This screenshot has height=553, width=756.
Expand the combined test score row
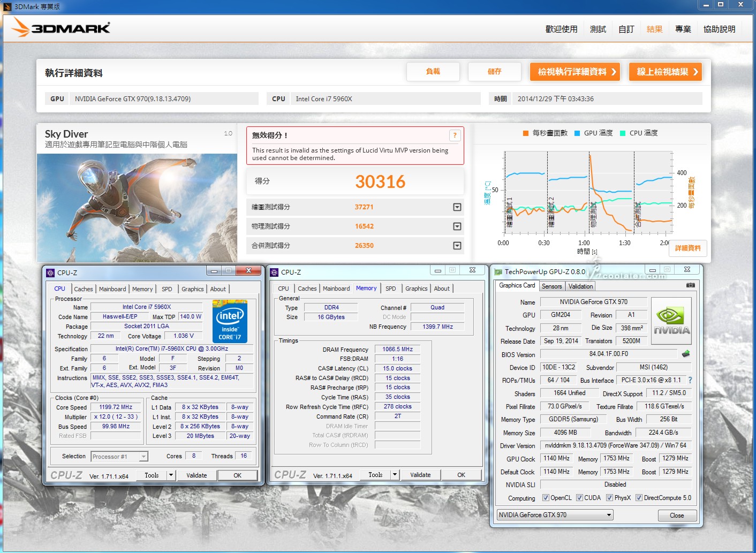coord(457,246)
